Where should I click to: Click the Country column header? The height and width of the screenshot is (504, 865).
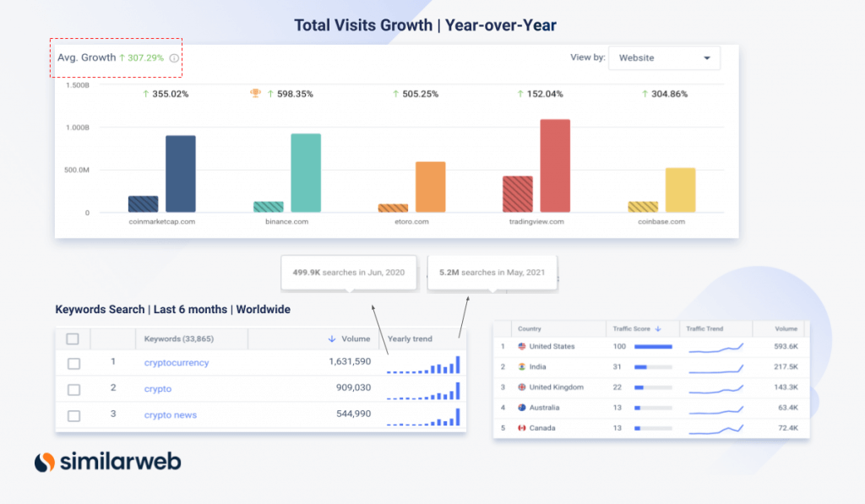tap(530, 328)
